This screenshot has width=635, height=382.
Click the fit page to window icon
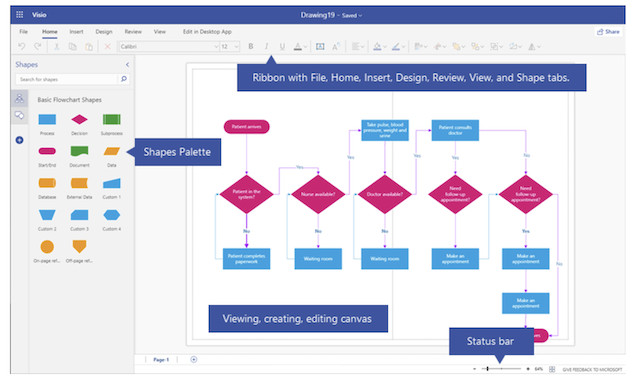552,369
